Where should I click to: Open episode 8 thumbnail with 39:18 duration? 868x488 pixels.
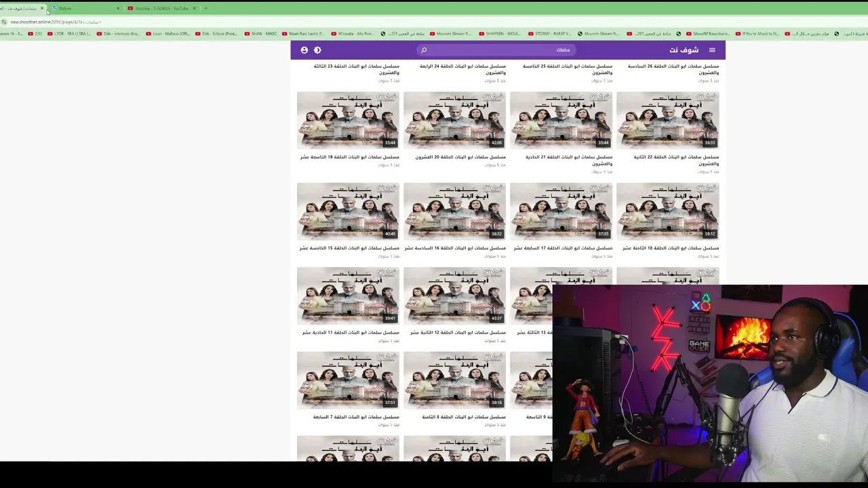pyautogui.click(x=454, y=380)
